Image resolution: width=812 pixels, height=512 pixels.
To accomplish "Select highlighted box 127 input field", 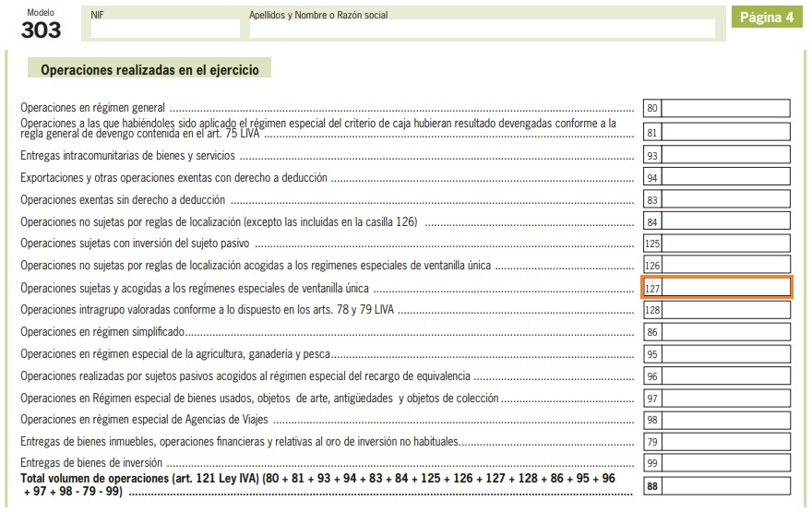I will click(725, 288).
